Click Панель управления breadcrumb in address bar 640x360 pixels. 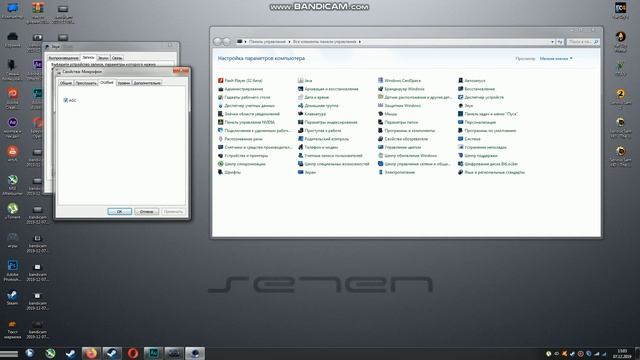[267, 42]
